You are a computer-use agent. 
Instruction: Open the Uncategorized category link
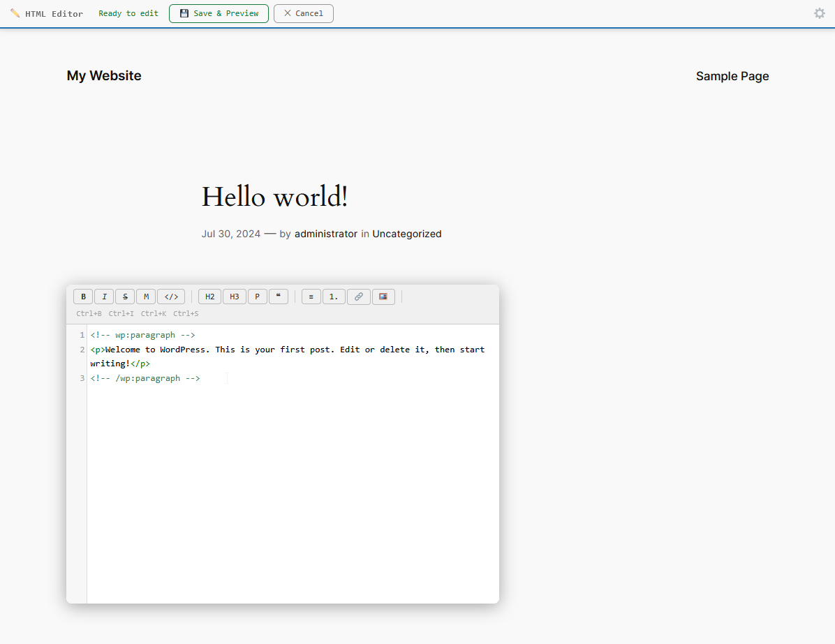point(407,234)
